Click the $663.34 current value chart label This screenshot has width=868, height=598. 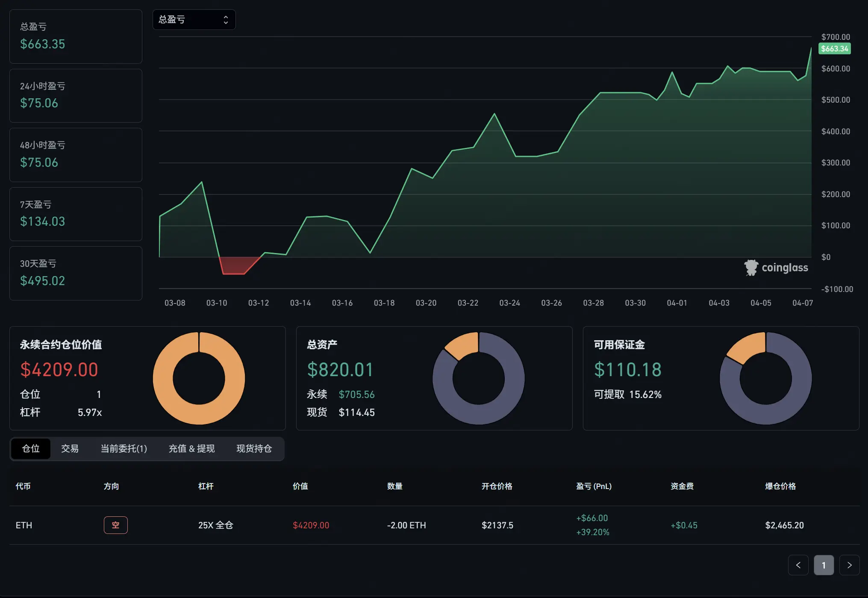[834, 49]
